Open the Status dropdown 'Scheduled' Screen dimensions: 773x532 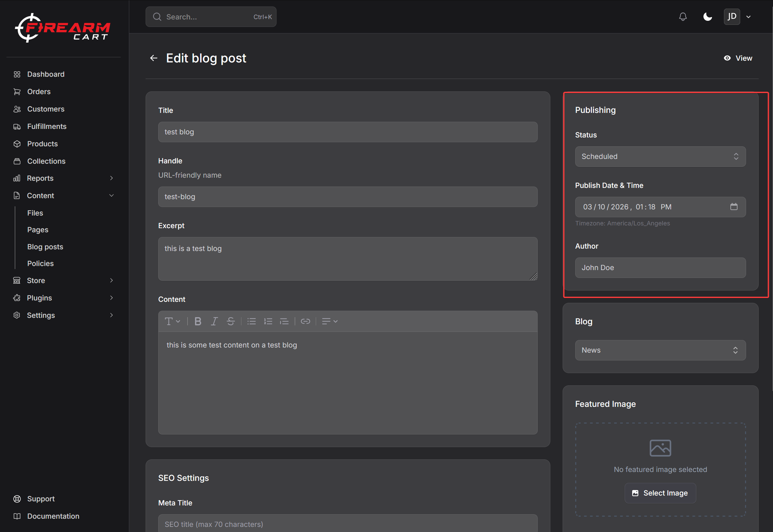pos(660,157)
